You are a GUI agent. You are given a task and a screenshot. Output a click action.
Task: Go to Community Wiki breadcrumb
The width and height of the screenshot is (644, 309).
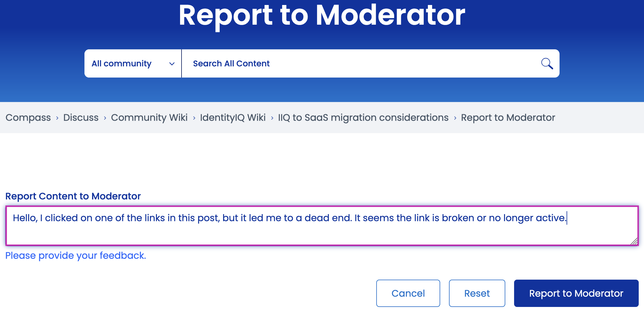coord(149,117)
